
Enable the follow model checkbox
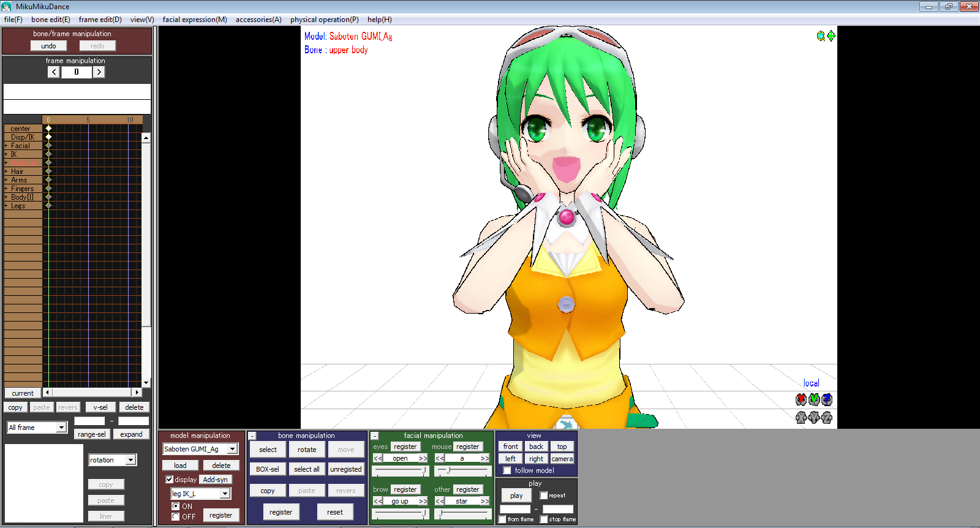tap(507, 470)
